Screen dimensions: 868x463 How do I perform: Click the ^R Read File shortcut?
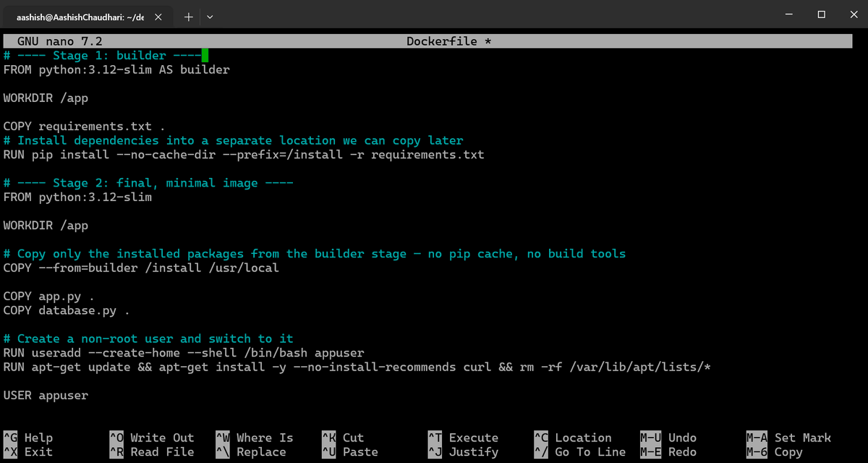[x=152, y=452]
